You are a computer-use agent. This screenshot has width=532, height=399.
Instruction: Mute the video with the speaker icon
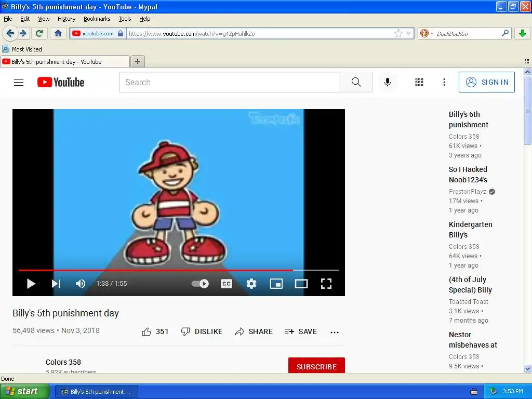pos(81,283)
